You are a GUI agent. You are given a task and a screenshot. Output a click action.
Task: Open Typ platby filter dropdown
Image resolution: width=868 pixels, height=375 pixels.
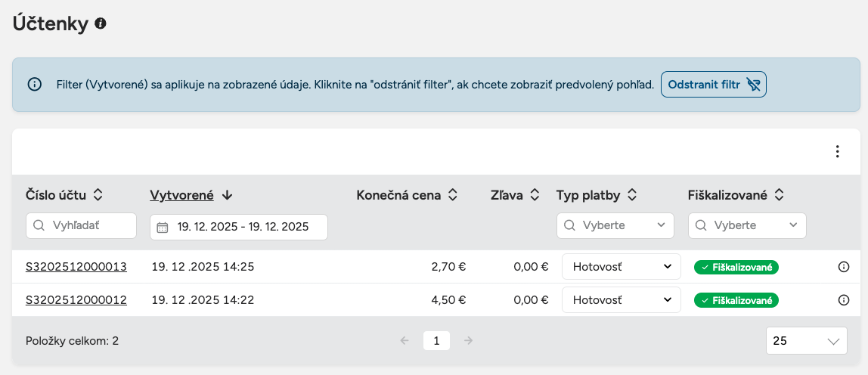tap(615, 225)
